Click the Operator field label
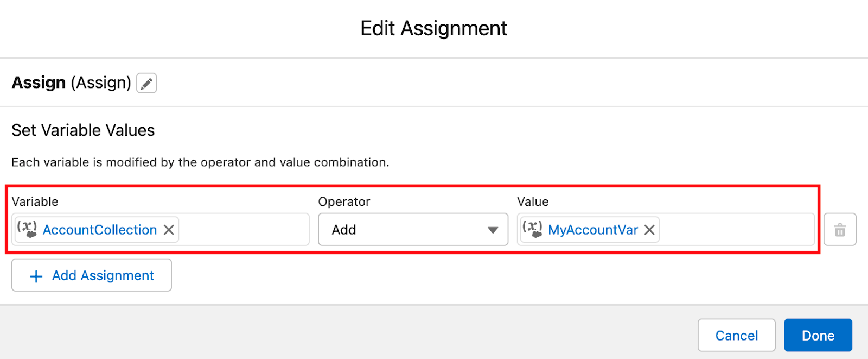This screenshot has width=868, height=359. point(344,201)
